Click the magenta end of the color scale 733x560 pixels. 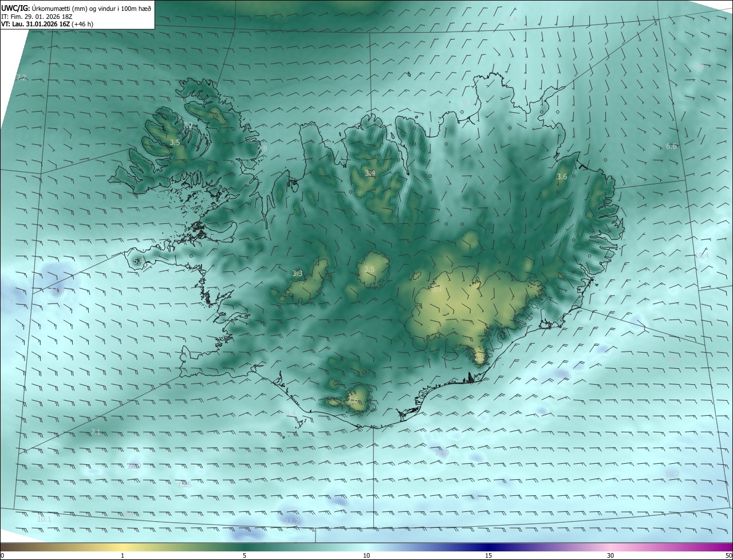pyautogui.click(x=727, y=547)
